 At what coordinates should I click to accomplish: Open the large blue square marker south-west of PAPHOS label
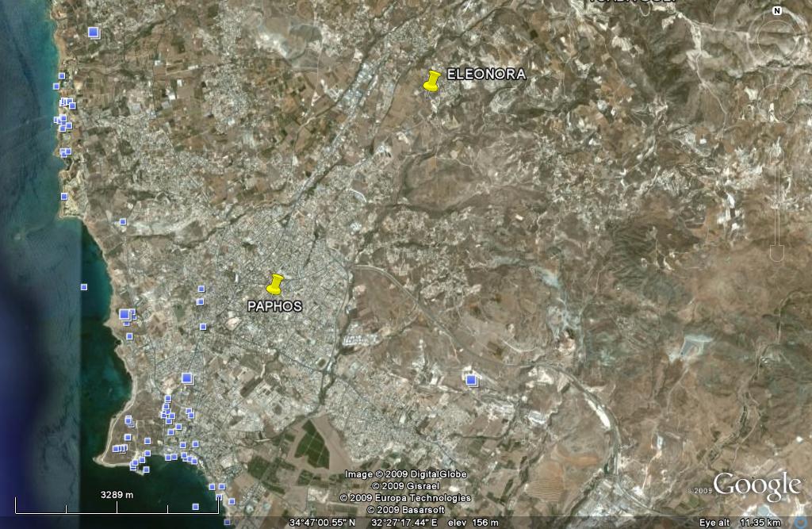coord(187,378)
